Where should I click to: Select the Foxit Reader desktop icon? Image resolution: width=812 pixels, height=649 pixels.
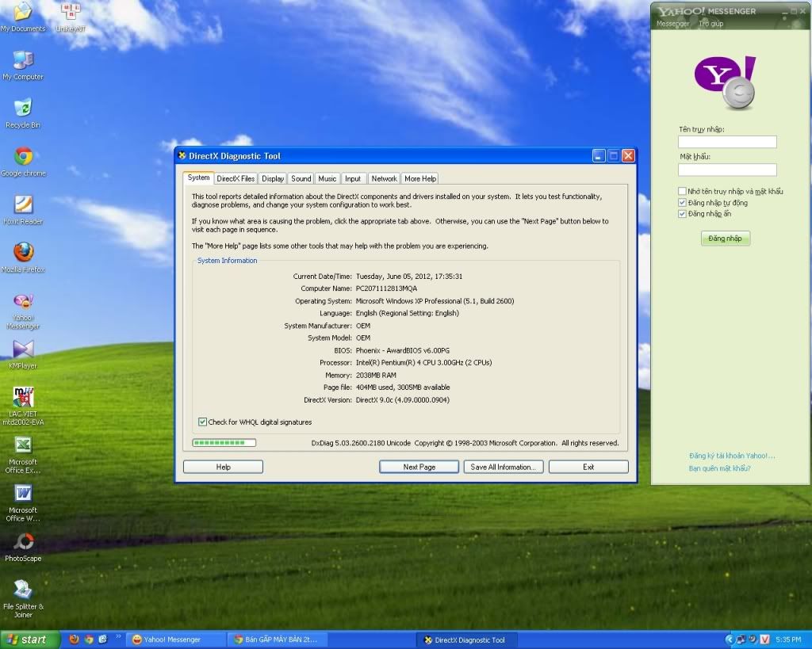coord(23,210)
